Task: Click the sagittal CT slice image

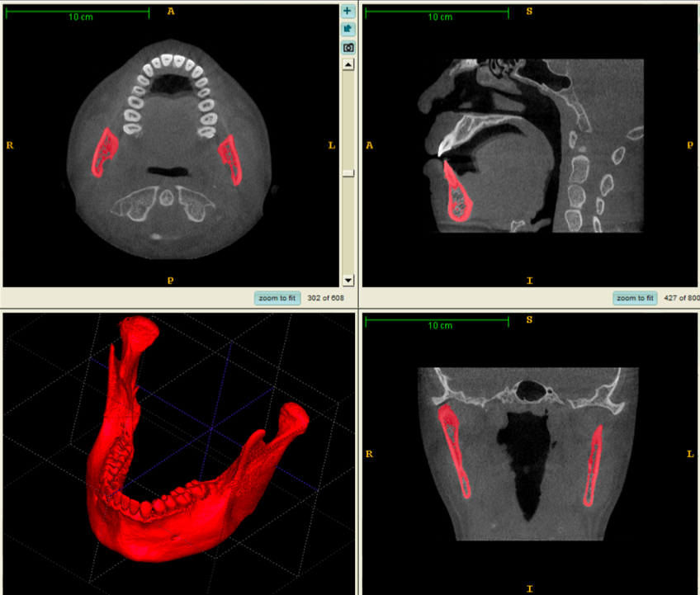Action: pyautogui.click(x=532, y=145)
